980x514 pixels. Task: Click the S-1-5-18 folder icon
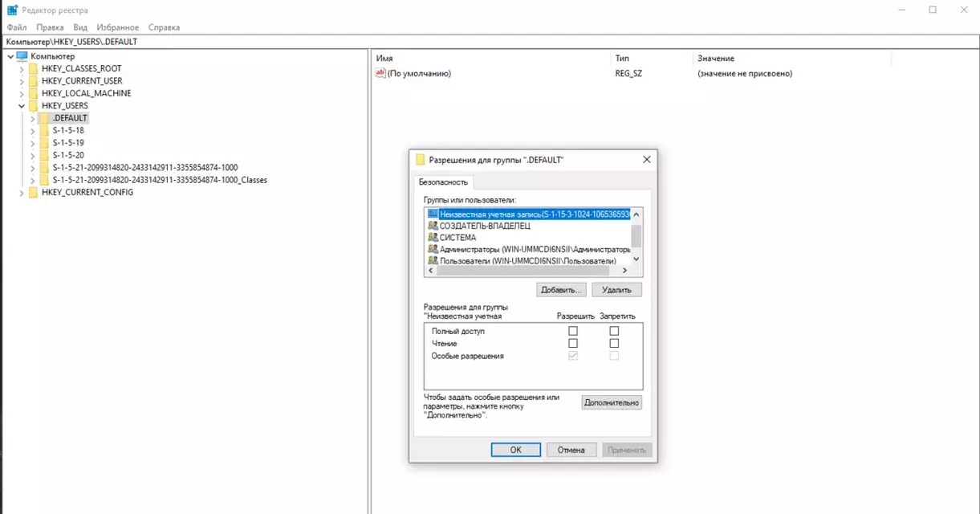(44, 131)
